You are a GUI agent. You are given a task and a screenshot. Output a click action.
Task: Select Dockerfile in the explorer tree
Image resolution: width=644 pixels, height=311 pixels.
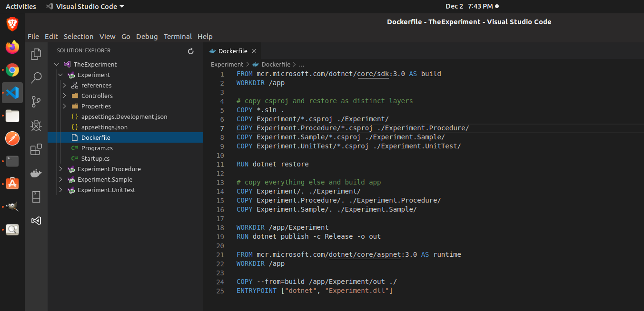pyautogui.click(x=125, y=137)
